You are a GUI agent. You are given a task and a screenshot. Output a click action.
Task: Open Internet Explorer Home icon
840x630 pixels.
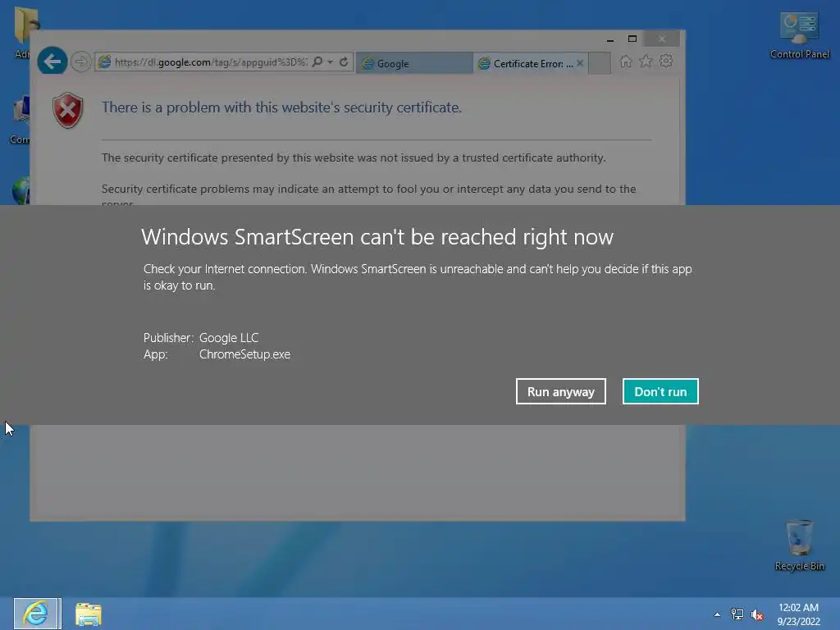[x=625, y=62]
